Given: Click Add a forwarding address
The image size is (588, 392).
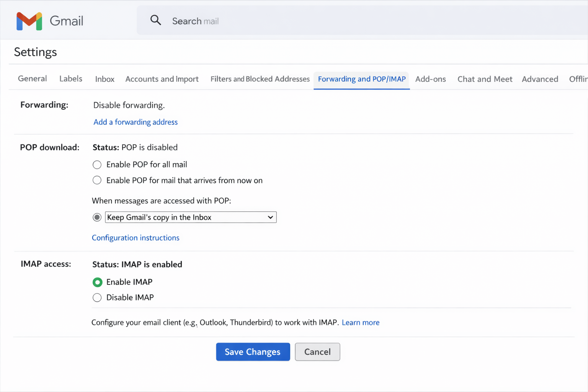Looking at the screenshot, I should [135, 122].
